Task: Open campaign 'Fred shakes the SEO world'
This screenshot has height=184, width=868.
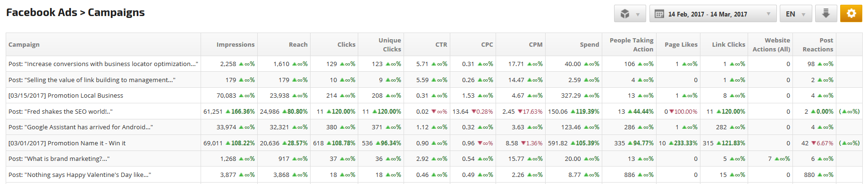Action: (60, 112)
